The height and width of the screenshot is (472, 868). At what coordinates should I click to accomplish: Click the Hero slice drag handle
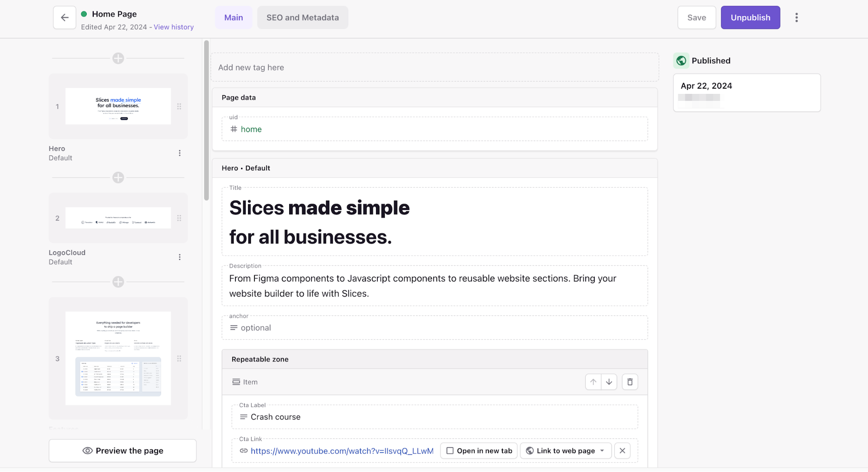point(179,106)
